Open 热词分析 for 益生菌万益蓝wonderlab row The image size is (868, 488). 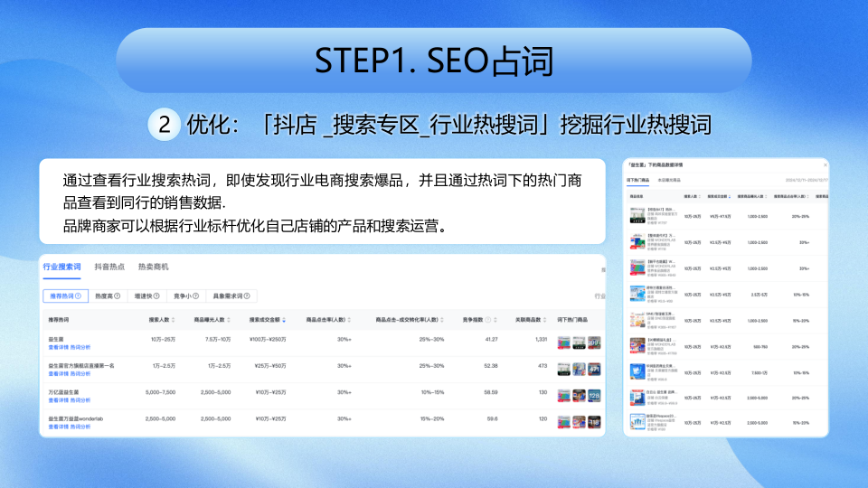[80, 427]
